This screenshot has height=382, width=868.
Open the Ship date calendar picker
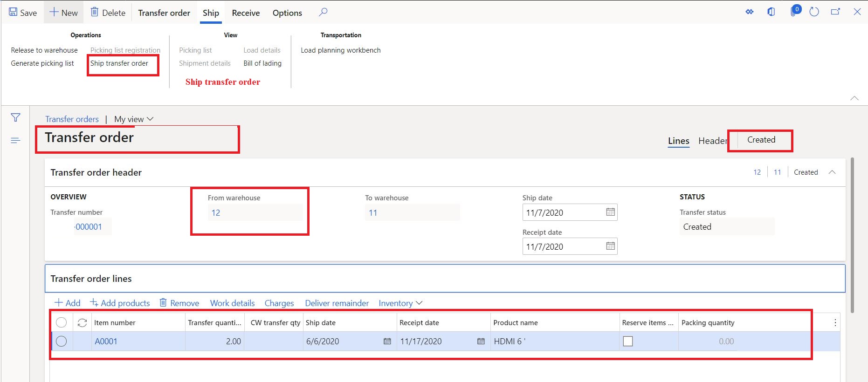(x=610, y=212)
